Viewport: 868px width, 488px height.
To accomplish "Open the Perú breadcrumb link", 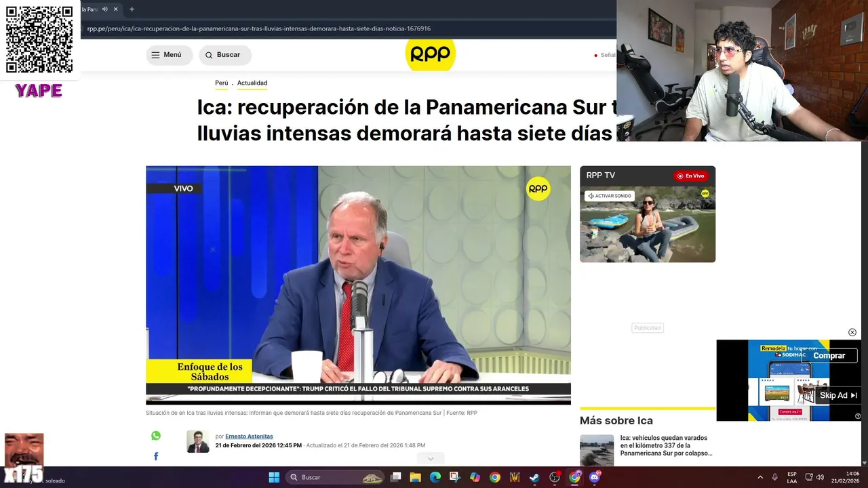I will click(x=222, y=83).
